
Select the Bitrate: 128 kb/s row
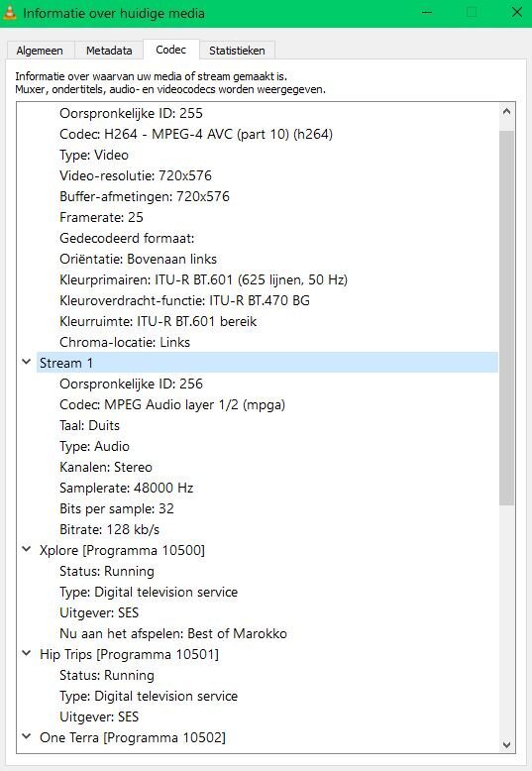[110, 529]
